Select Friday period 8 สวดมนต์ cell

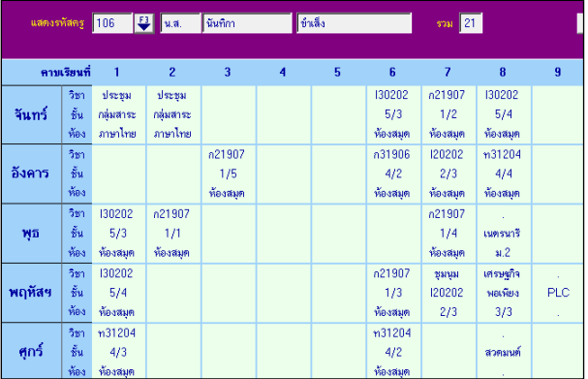tap(504, 351)
